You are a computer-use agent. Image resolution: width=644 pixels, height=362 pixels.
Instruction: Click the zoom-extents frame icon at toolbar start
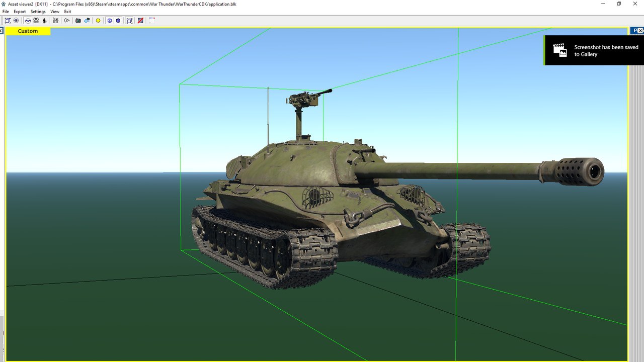8,21
